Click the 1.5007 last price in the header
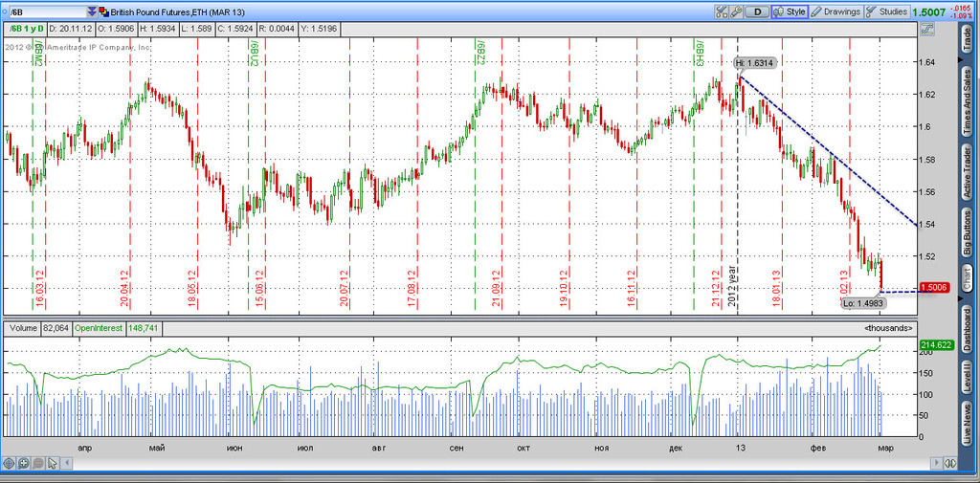Screen dimensions: 980x483 [929, 11]
